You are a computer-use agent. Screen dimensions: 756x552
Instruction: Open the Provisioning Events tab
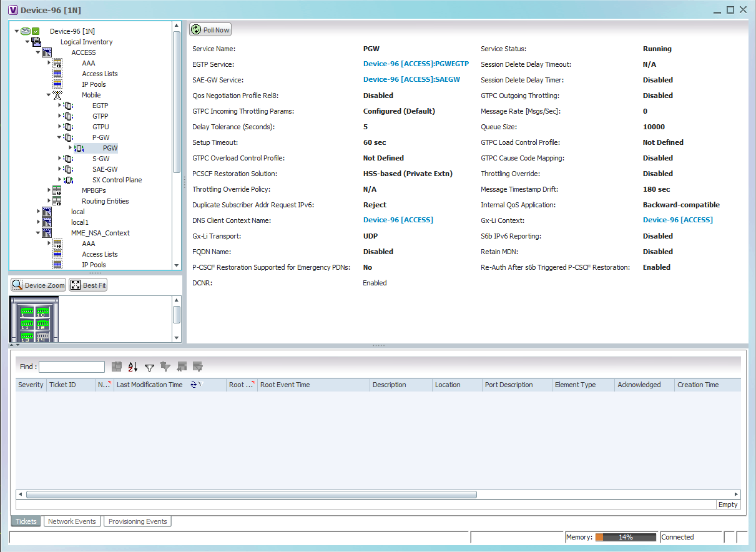coord(137,521)
